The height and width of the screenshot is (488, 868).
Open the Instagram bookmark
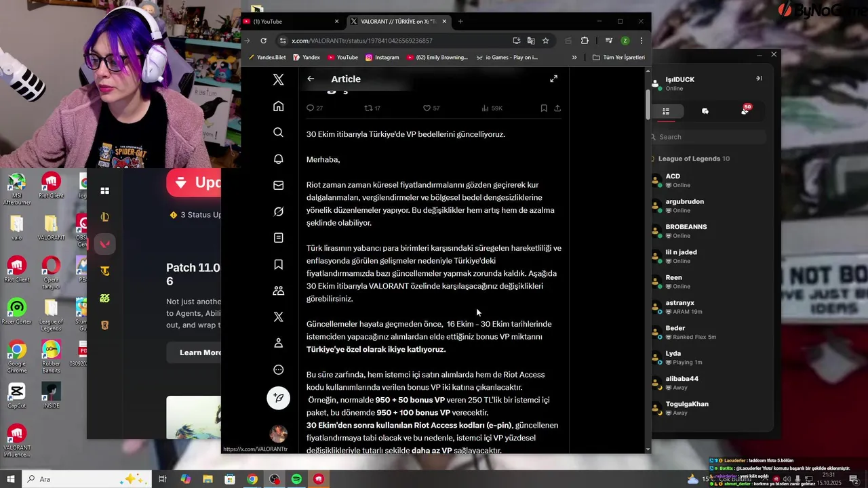tap(382, 58)
